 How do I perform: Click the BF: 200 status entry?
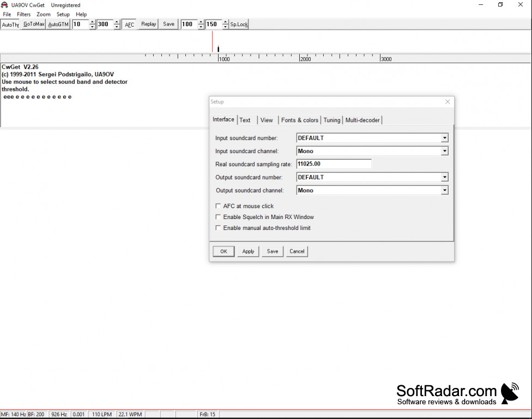(36, 414)
